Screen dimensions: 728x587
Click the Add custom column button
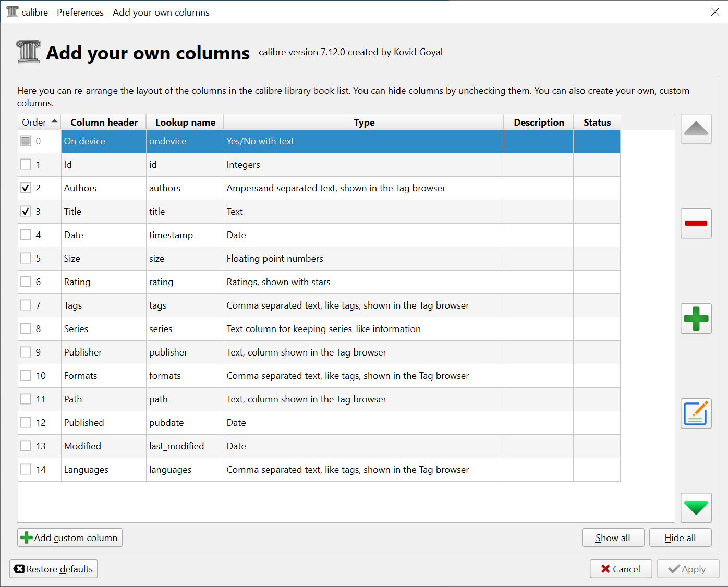pos(70,538)
